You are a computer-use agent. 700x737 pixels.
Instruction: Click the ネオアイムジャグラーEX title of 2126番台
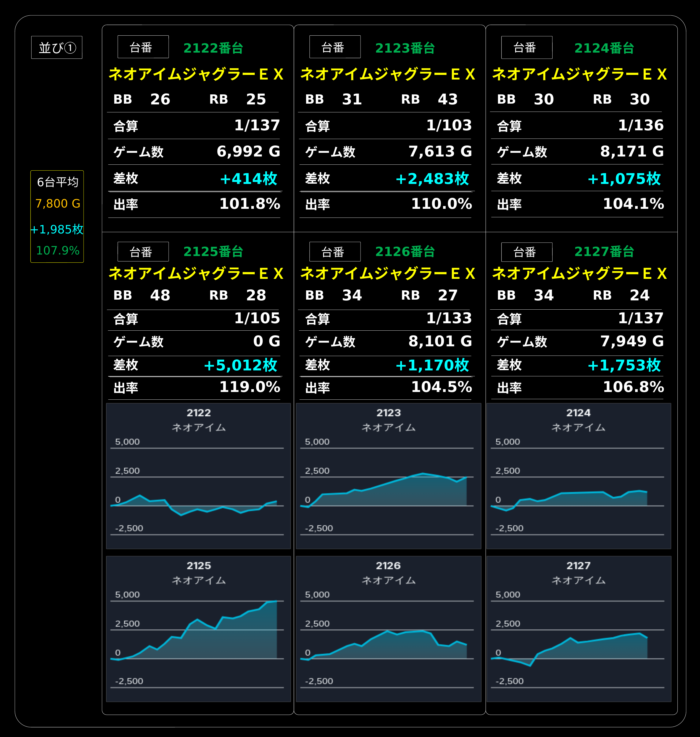(x=388, y=274)
